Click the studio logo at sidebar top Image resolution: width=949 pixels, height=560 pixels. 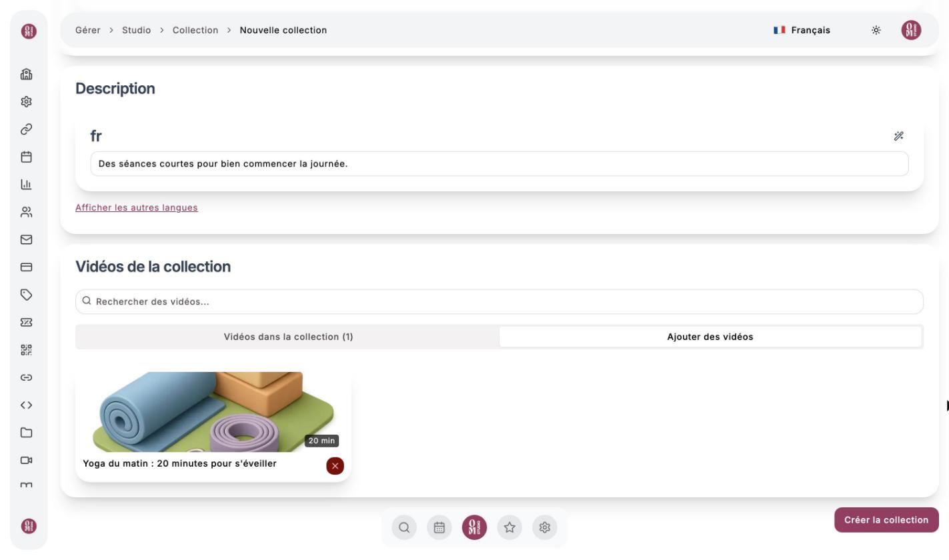29,31
